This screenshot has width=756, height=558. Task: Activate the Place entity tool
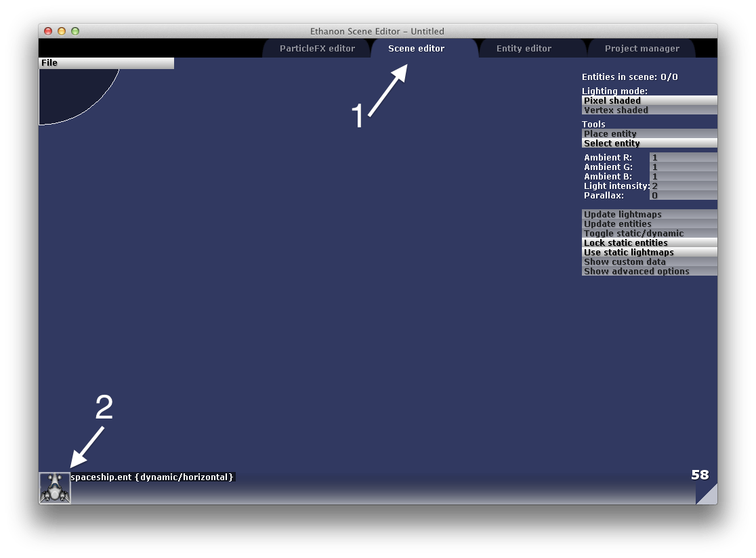coord(648,133)
